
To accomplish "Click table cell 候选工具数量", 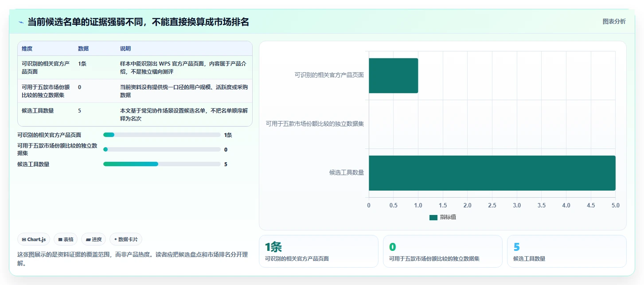I will click(38, 110).
